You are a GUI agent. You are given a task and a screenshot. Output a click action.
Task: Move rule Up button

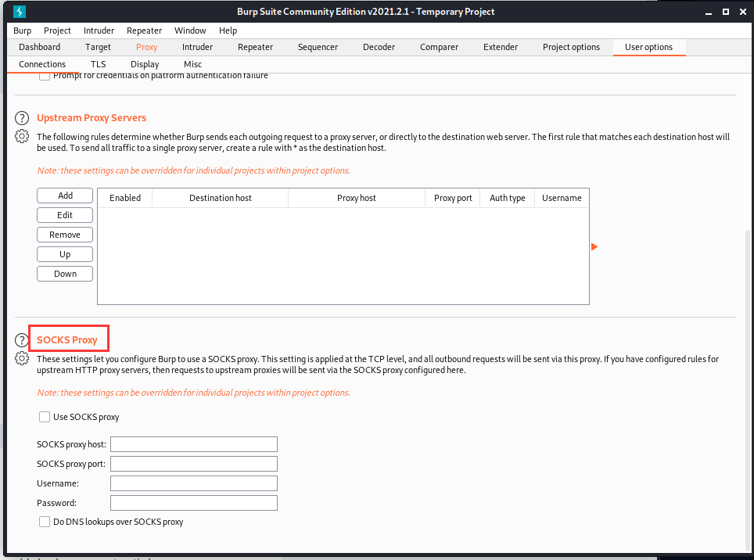click(65, 254)
